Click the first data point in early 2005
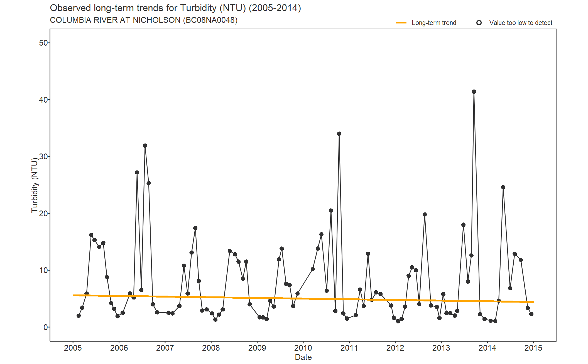 point(79,316)
